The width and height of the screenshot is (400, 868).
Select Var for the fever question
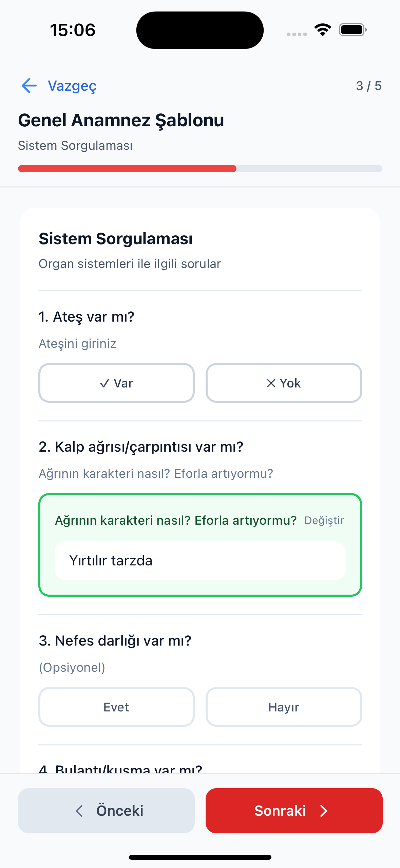click(x=116, y=383)
